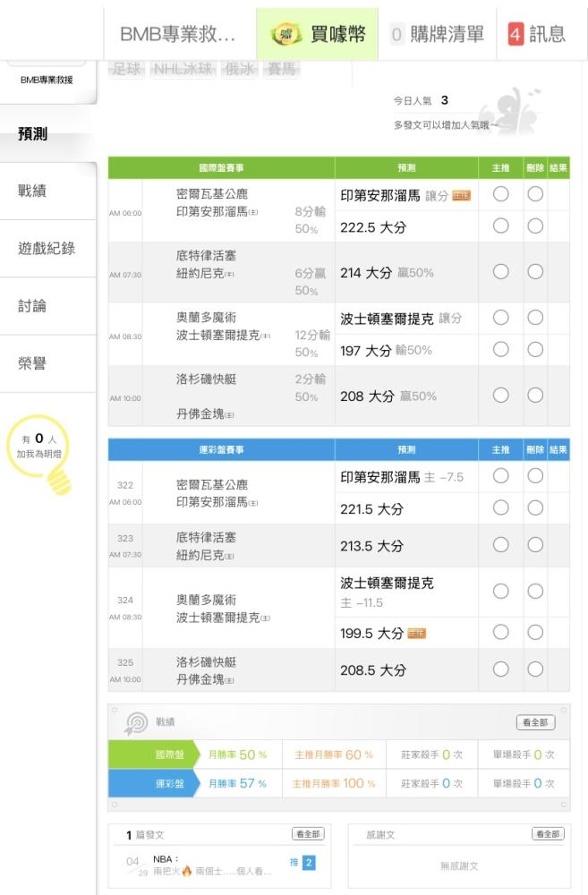Click the 0 badge beside 購牌清單
The width and height of the screenshot is (588, 895).
coord(396,35)
